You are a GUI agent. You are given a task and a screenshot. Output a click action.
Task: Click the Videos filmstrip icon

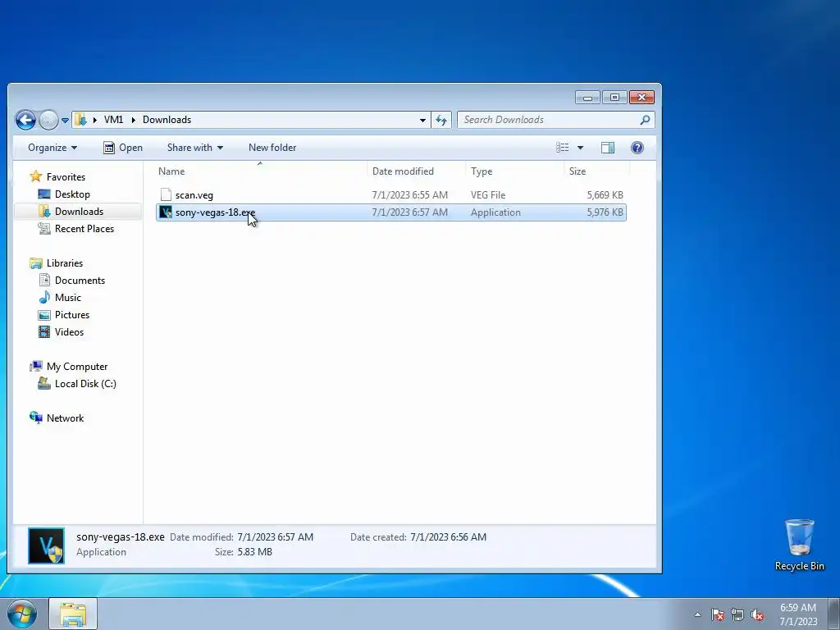(x=44, y=331)
